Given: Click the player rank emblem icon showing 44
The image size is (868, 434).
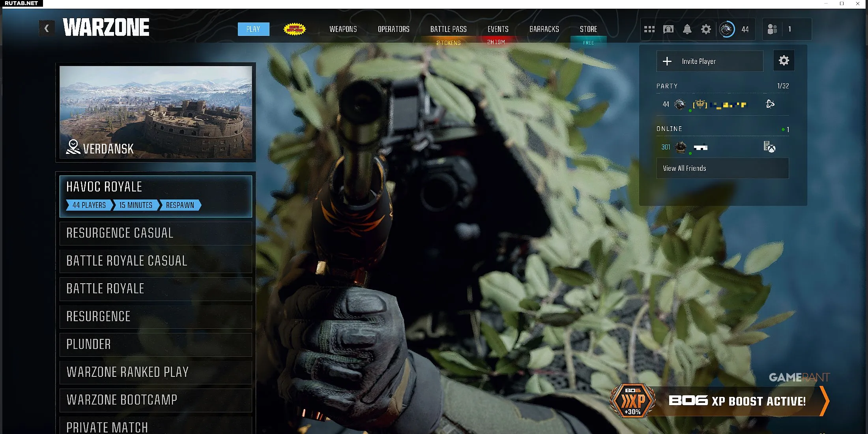Looking at the screenshot, I should (x=727, y=29).
